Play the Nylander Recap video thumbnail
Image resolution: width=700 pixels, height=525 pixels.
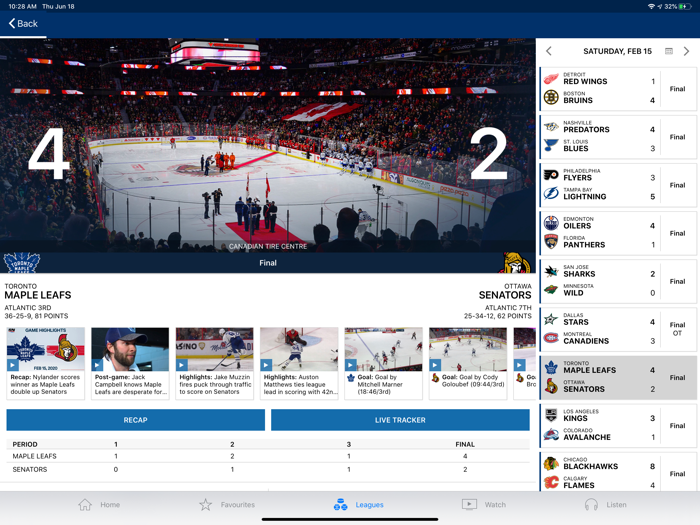[x=46, y=349]
